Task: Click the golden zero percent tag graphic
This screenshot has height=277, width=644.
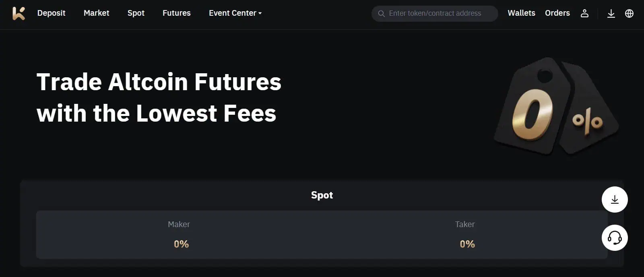Action: click(x=555, y=107)
